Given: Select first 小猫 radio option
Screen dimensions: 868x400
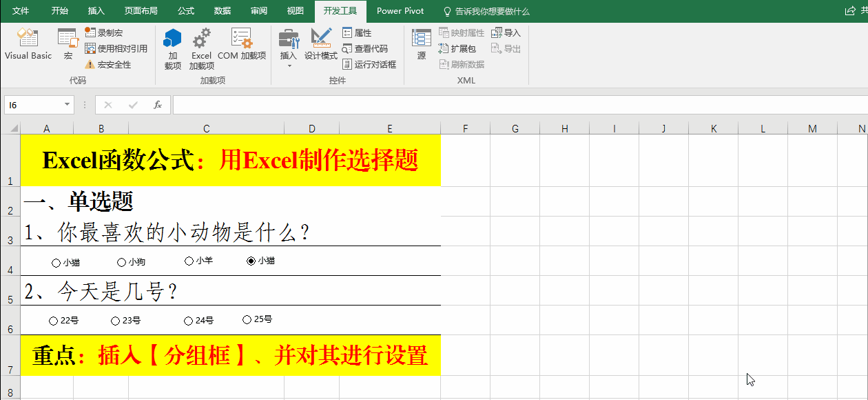Looking at the screenshot, I should [65, 262].
